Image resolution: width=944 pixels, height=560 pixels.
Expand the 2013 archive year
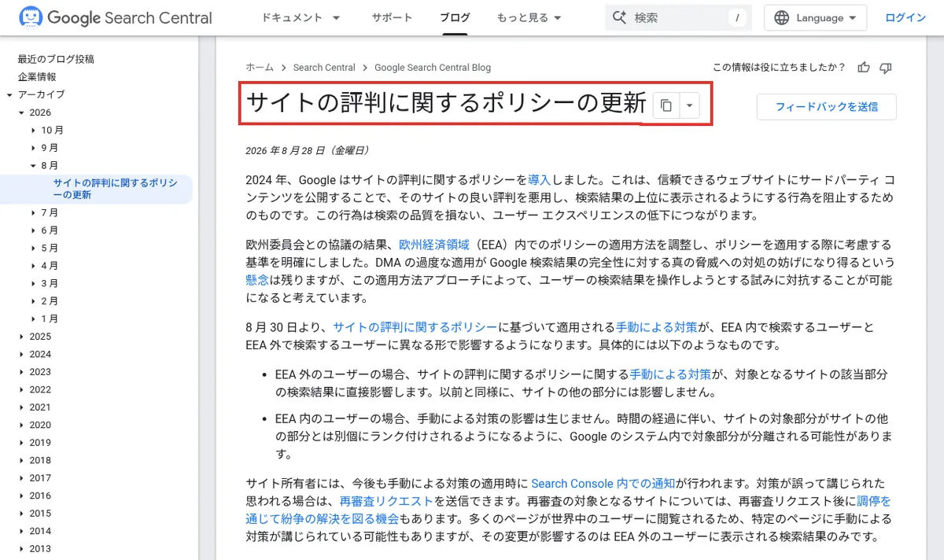point(21,549)
